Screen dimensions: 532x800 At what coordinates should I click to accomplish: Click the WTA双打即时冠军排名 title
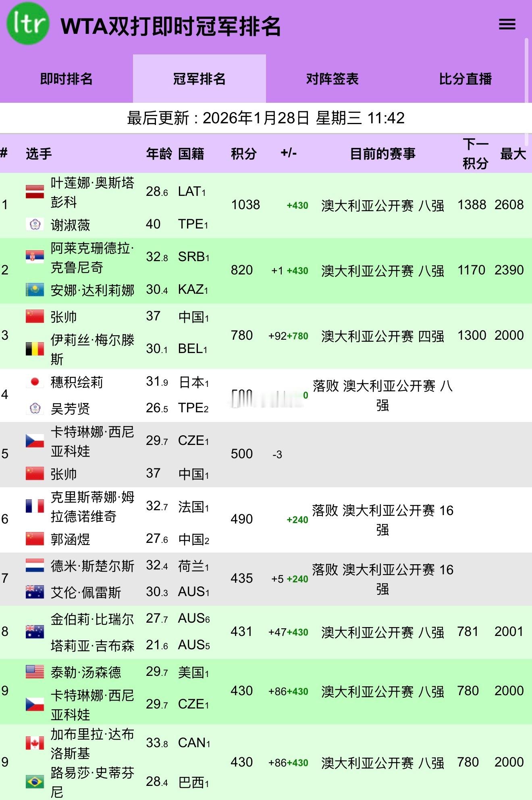(x=170, y=26)
